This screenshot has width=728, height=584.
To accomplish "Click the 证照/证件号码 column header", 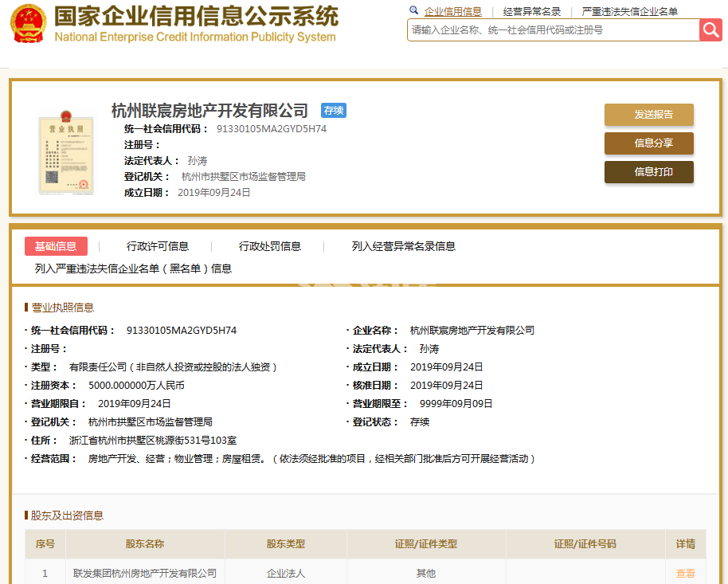I will click(x=585, y=543).
